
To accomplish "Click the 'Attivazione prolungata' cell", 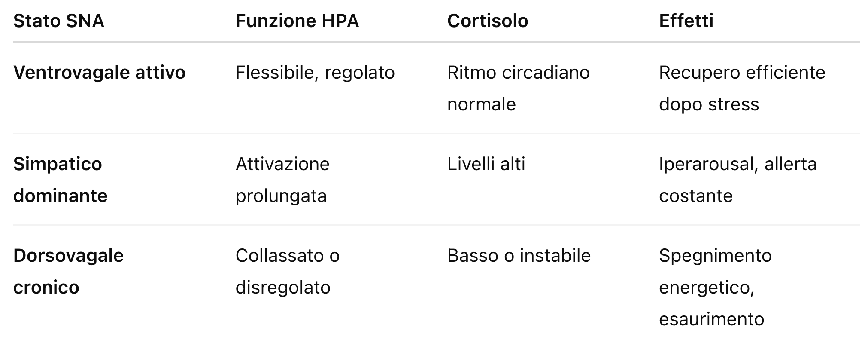I will point(282,180).
